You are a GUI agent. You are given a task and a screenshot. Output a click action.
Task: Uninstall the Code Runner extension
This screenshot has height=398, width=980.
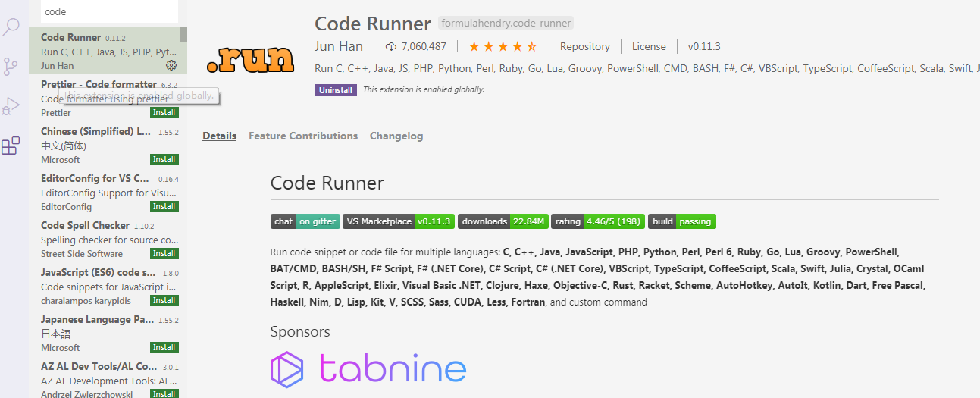(335, 90)
